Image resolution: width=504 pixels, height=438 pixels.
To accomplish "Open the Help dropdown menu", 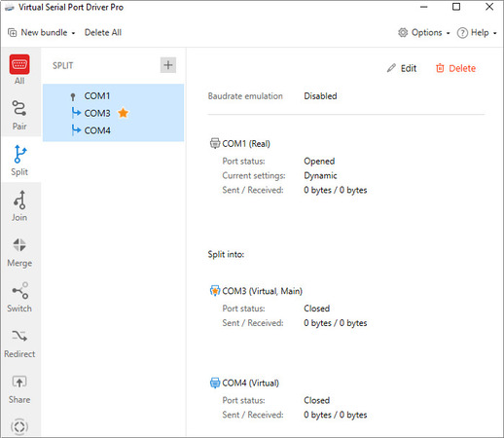I will pyautogui.click(x=477, y=32).
